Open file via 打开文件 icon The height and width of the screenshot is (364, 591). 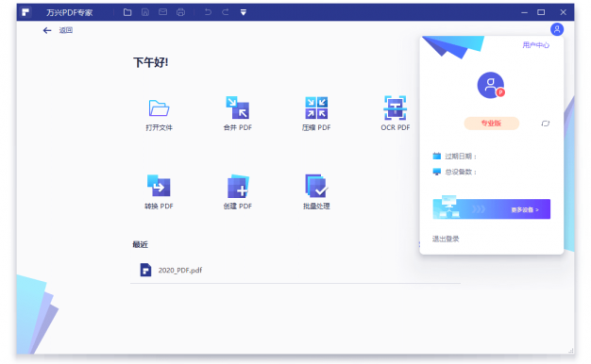[x=159, y=108]
